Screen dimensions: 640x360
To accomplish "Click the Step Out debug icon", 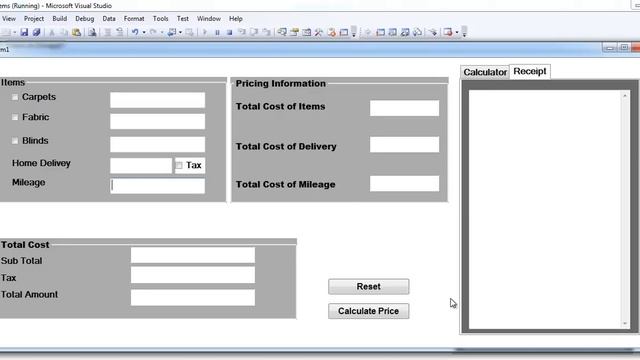I will [266, 32].
